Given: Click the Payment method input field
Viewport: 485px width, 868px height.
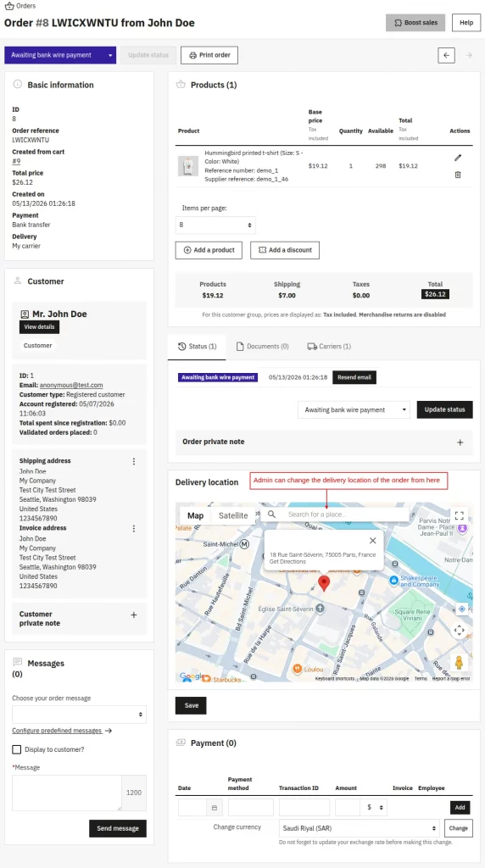Looking at the screenshot, I should point(251,808).
